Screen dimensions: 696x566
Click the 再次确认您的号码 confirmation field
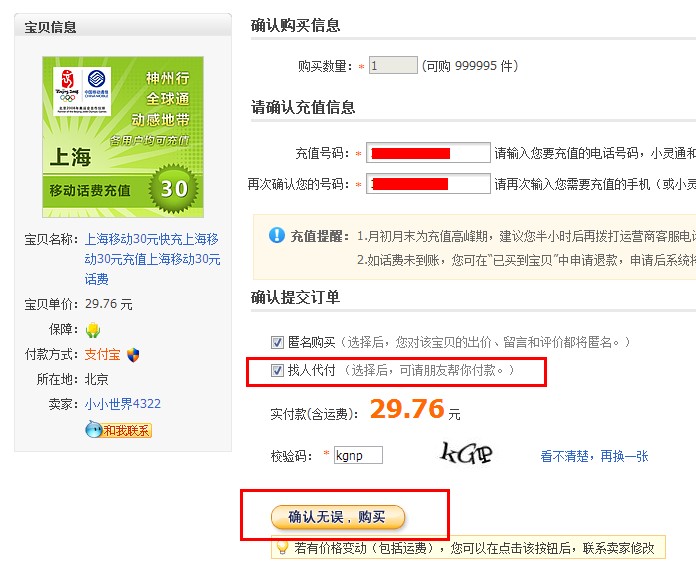coord(428,183)
